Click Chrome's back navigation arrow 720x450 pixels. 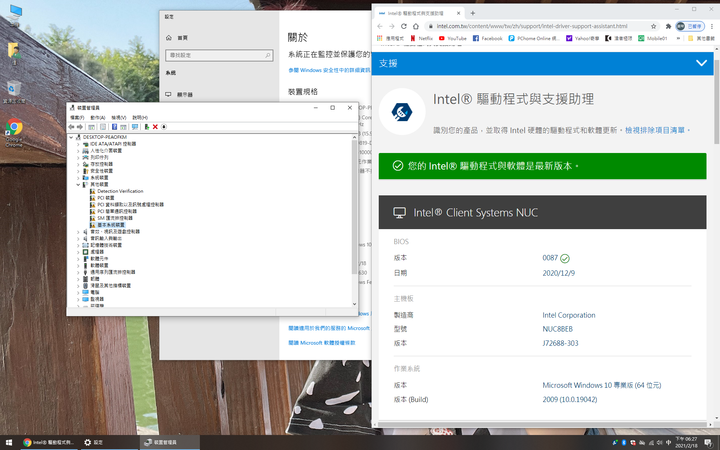(380, 26)
